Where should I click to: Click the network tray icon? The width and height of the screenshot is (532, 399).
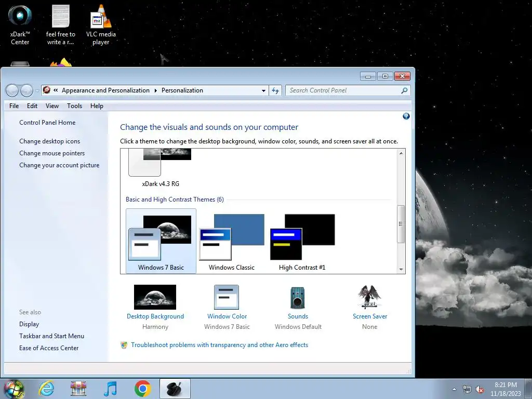[467, 390]
